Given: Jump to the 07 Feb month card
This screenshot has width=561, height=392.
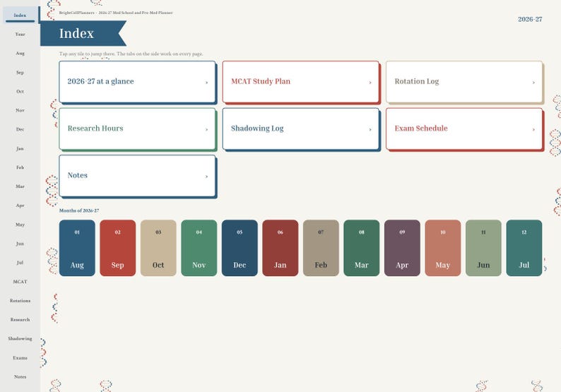Looking at the screenshot, I should pyautogui.click(x=321, y=248).
